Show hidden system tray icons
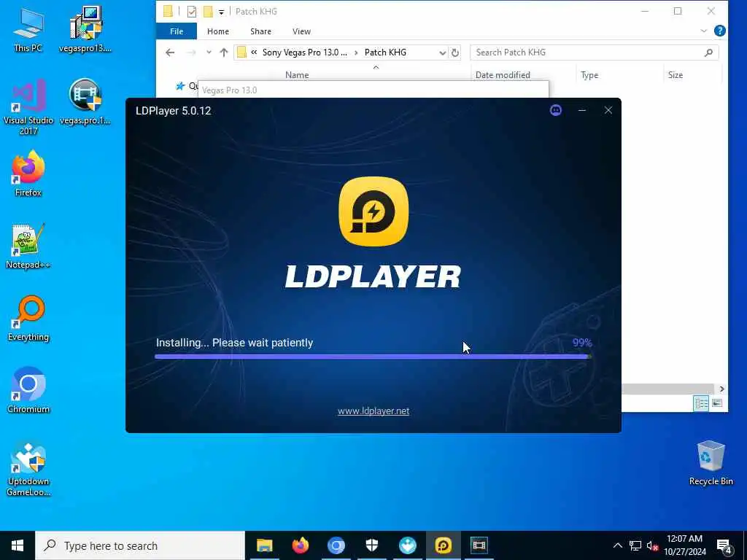Screen dimensions: 747x560 (x=617, y=545)
